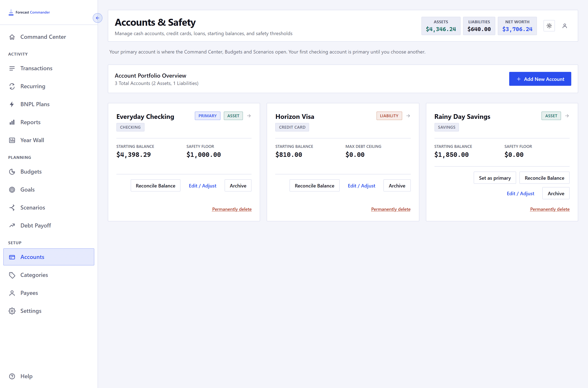Go to Debt Payoff
Image resolution: width=588 pixels, height=388 pixels.
pos(49,225)
